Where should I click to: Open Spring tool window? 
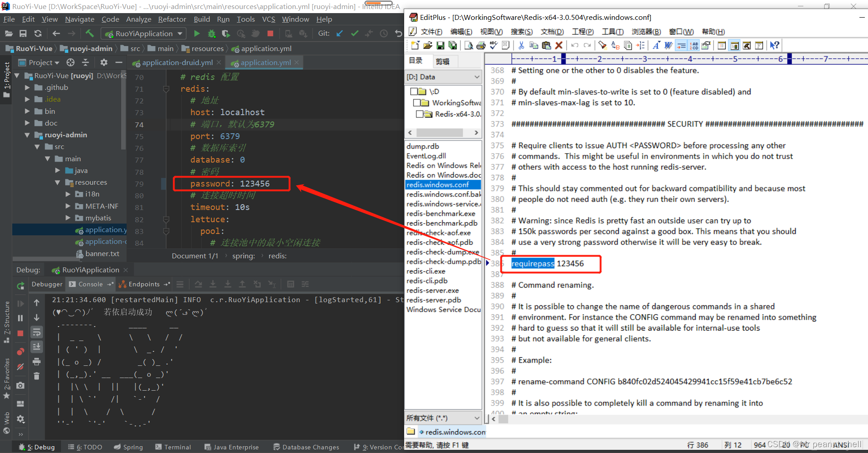pyautogui.click(x=128, y=447)
